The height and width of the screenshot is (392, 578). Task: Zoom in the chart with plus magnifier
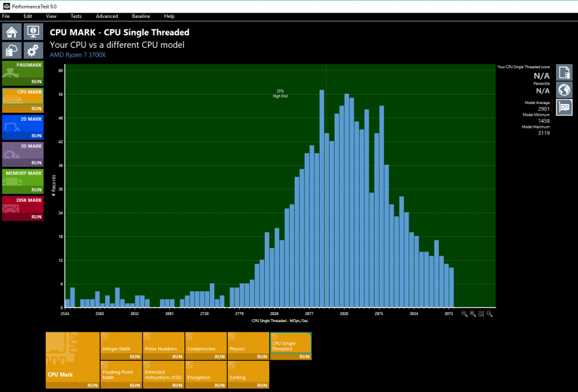[x=473, y=313]
